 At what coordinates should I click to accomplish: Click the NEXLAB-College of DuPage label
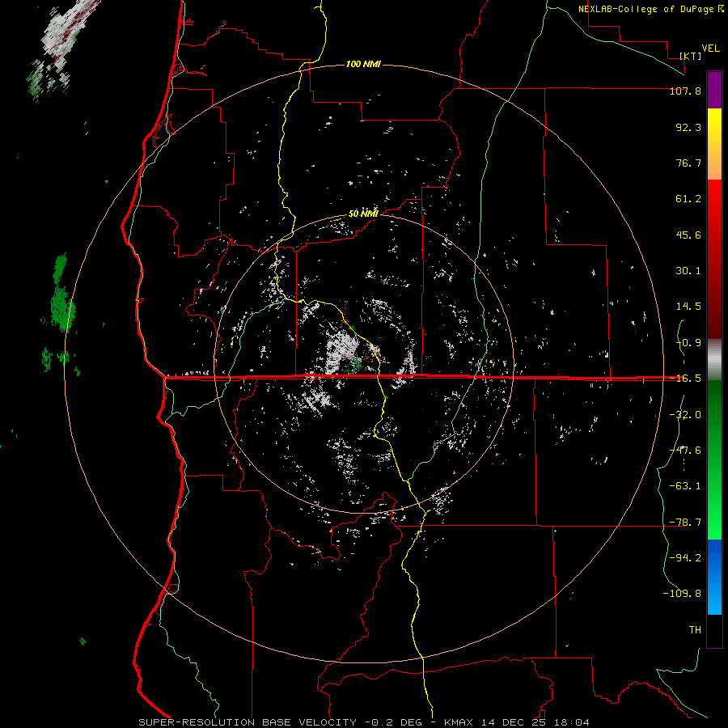click(x=645, y=9)
